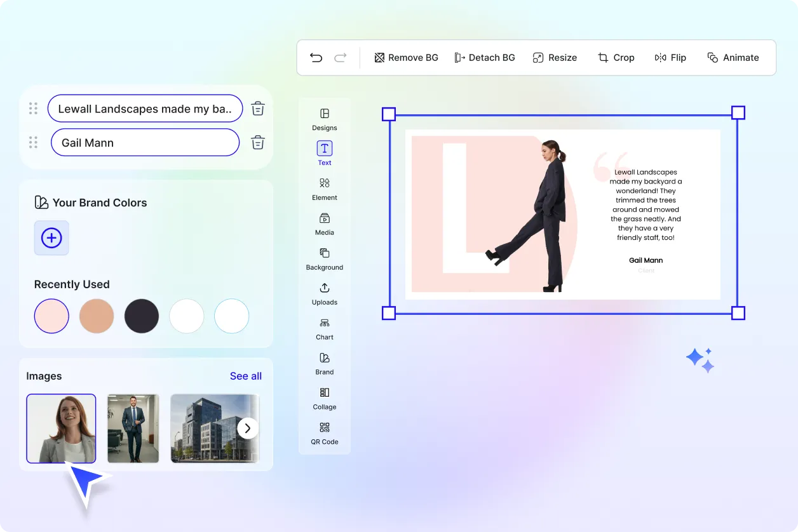Select the dark recently used color swatch
The height and width of the screenshot is (532, 798).
(x=141, y=316)
